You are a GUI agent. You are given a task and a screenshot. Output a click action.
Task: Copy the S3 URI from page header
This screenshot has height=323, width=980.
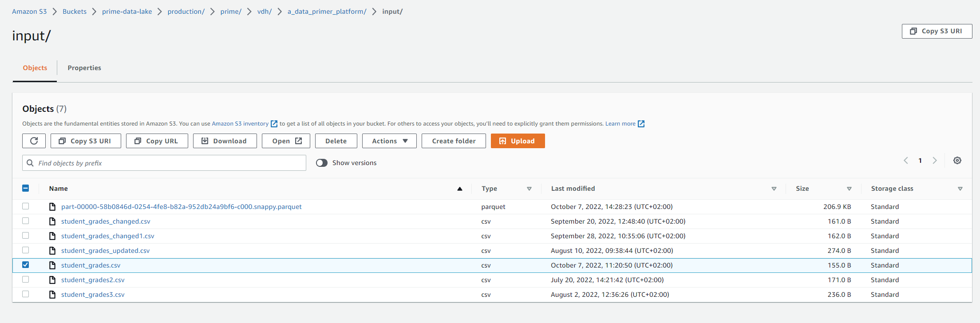click(937, 31)
